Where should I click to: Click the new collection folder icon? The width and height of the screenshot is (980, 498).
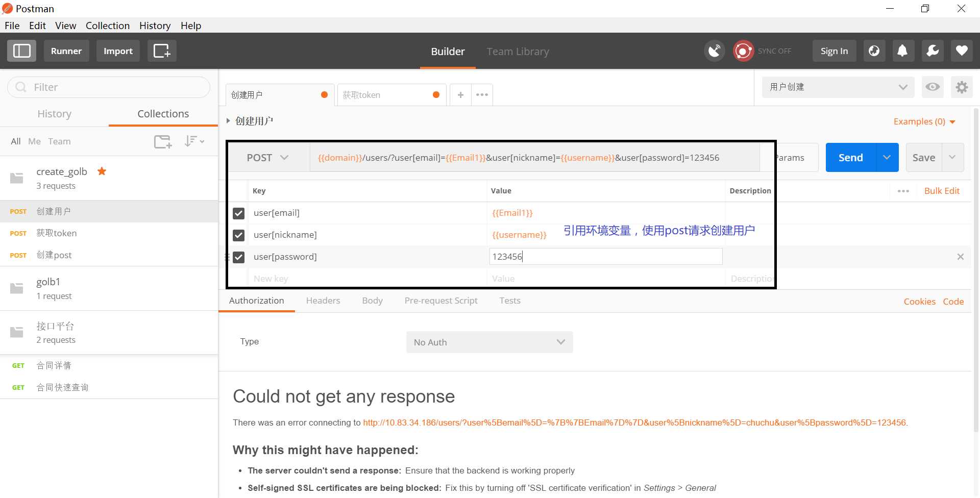click(x=163, y=141)
